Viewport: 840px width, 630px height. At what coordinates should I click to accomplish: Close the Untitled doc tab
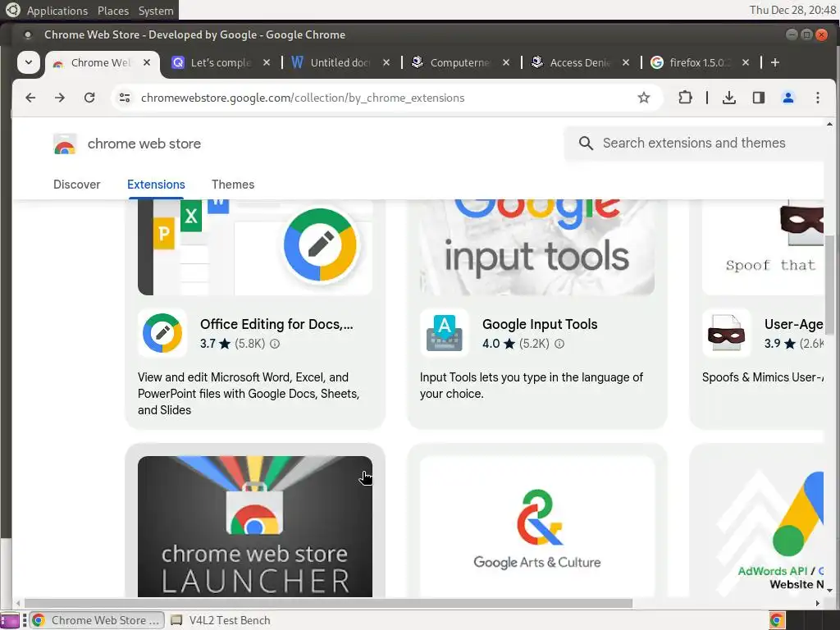click(x=386, y=62)
